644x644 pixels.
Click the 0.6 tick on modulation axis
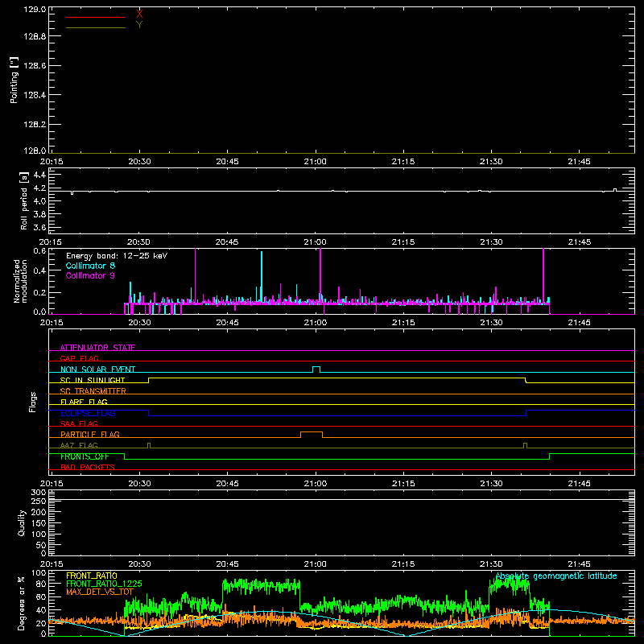coord(39,250)
